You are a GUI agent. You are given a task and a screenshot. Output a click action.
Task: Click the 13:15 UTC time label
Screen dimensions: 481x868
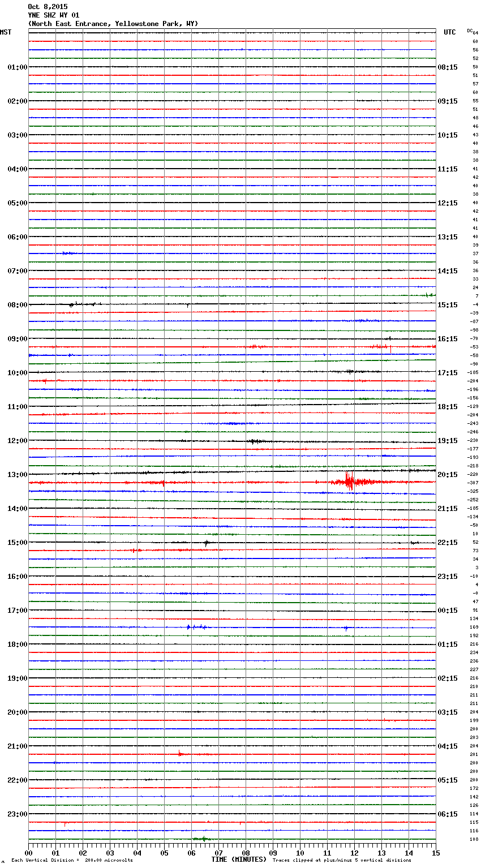(x=448, y=237)
